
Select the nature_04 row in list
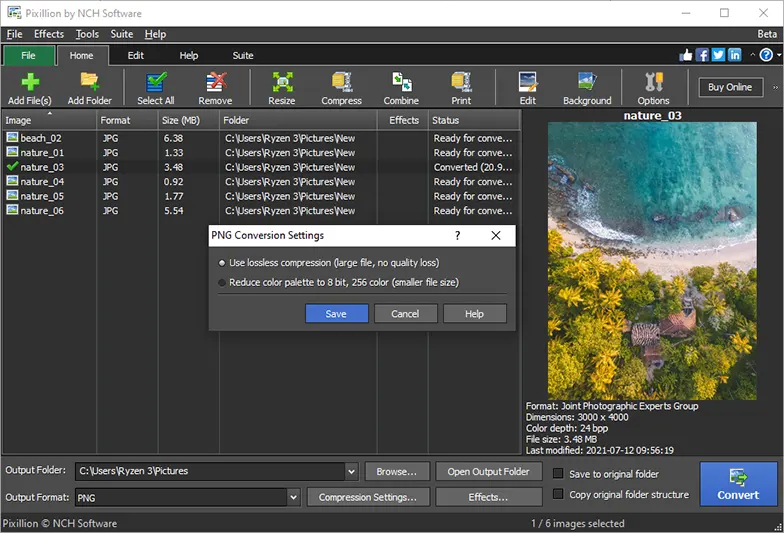pos(42,182)
